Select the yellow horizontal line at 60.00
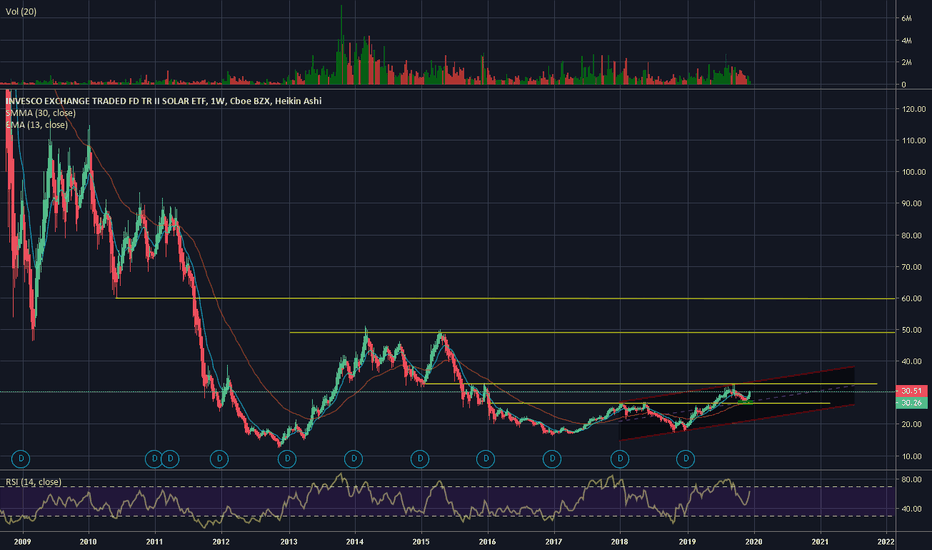The image size is (932, 550). point(505,298)
